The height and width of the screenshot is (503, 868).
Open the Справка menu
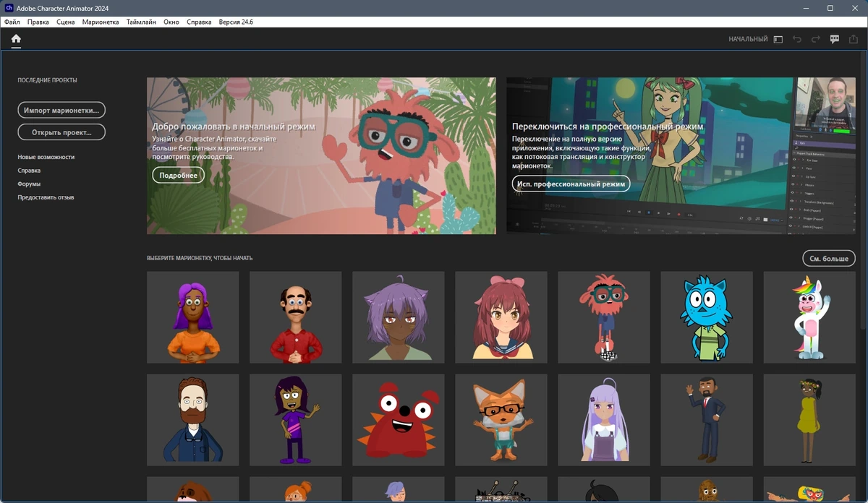[x=200, y=22]
